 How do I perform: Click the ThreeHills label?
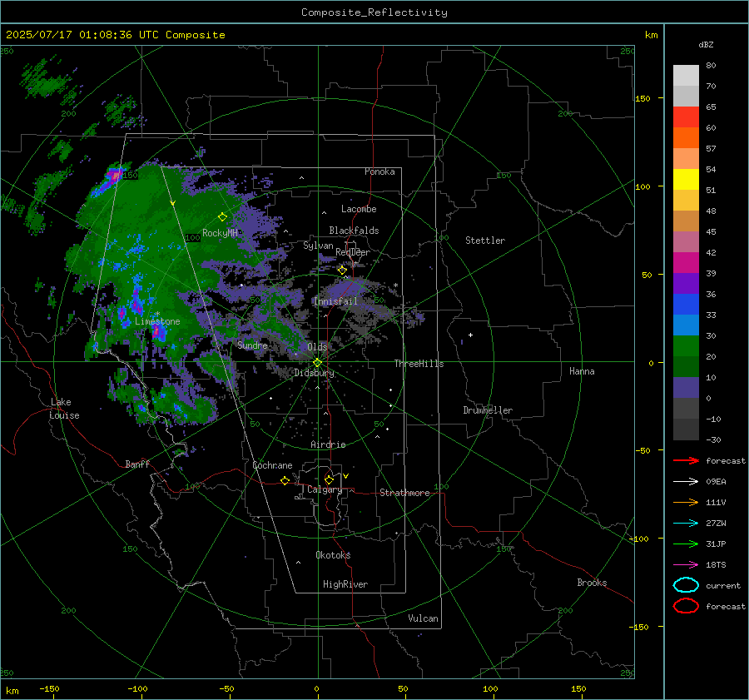point(419,364)
